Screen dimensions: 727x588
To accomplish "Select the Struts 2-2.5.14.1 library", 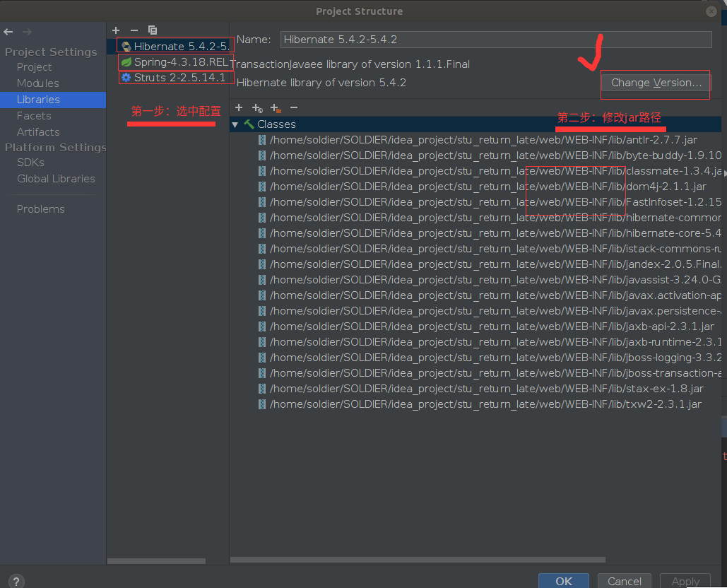I will 168,78.
